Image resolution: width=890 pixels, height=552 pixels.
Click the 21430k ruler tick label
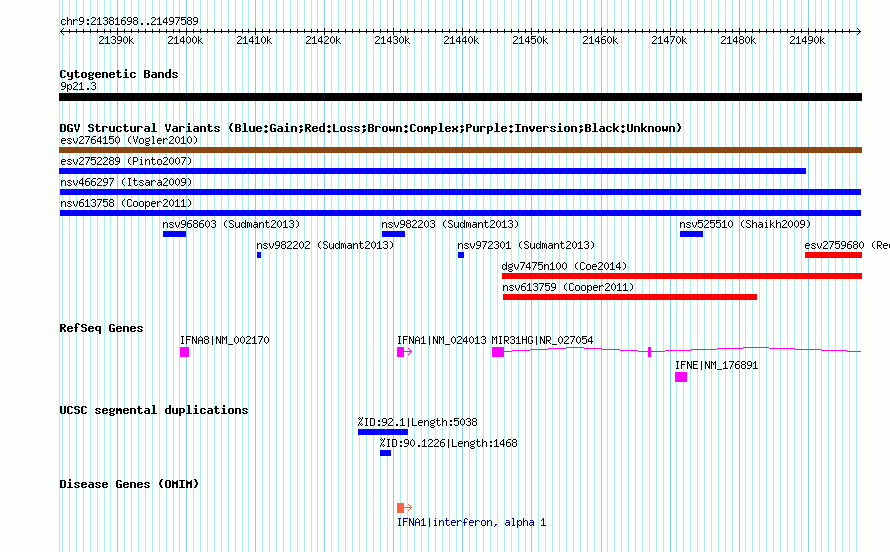392,40
